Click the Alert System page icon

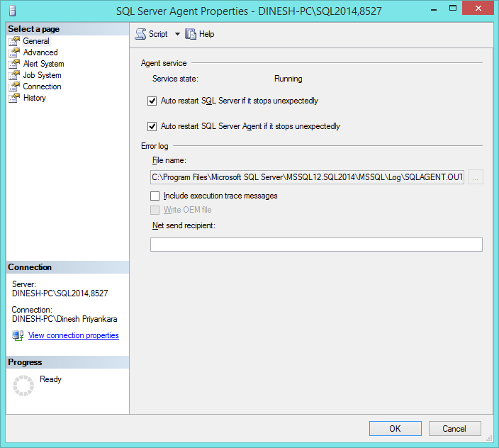click(x=14, y=64)
